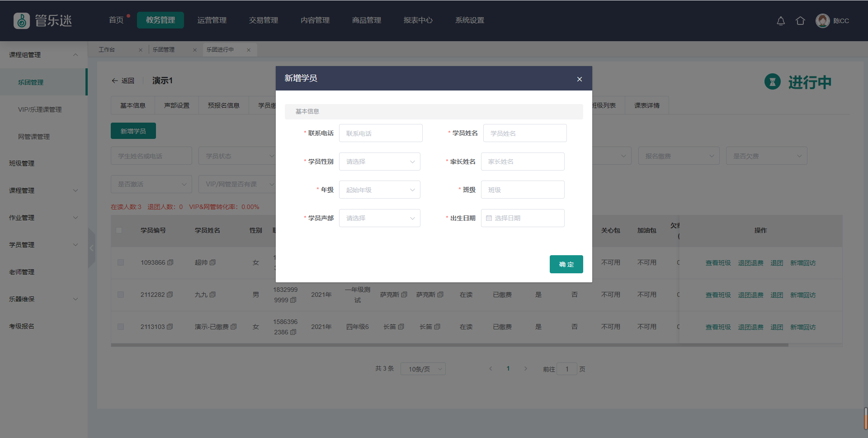Expand the 学员声部 dropdown

click(x=379, y=218)
